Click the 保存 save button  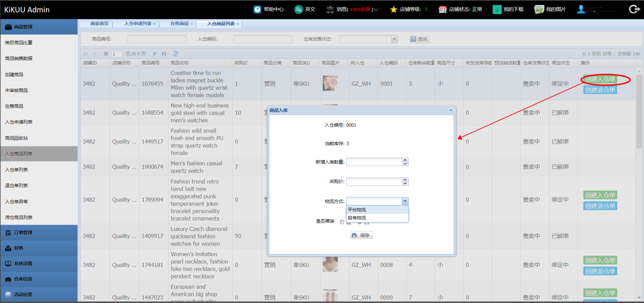click(361, 235)
